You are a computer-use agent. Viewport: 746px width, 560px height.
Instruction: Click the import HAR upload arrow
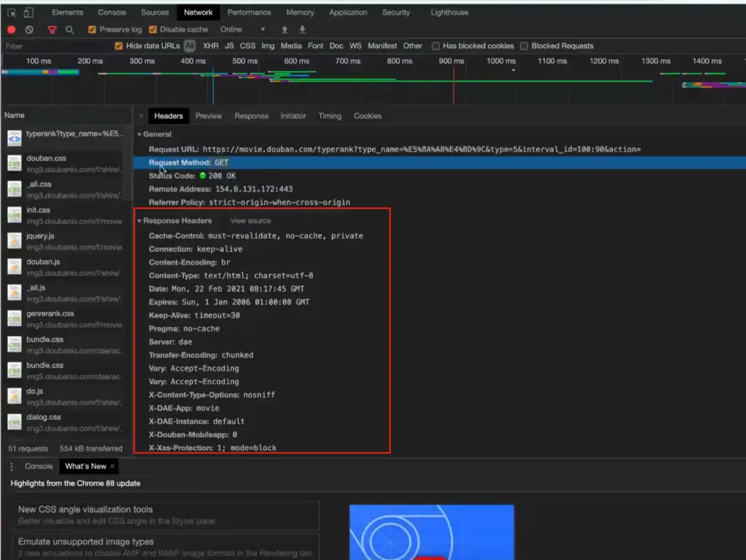pyautogui.click(x=285, y=30)
